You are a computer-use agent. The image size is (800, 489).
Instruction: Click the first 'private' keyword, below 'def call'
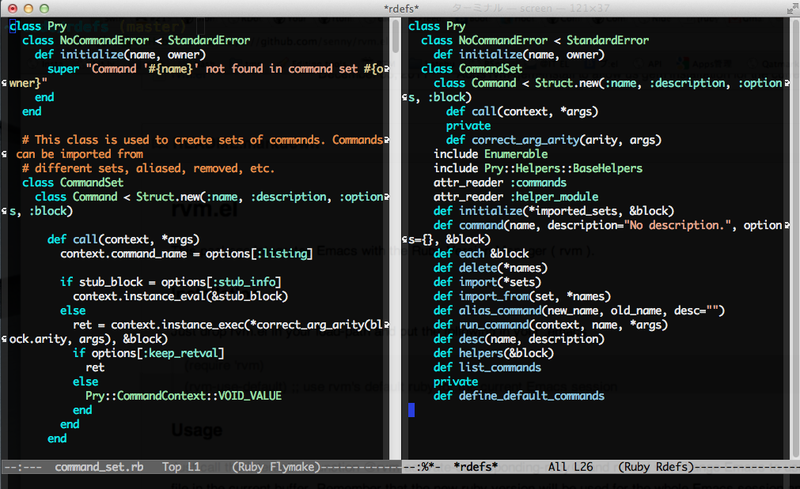[468, 126]
